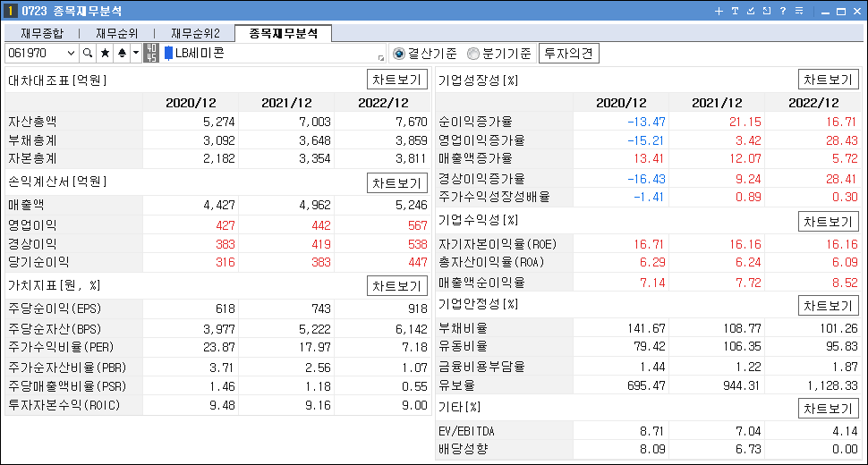Click the small resize corner icon in name box
The height and width of the screenshot is (465, 868).
tap(381, 57)
